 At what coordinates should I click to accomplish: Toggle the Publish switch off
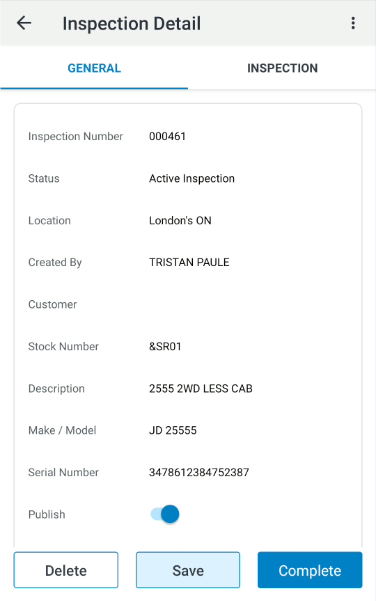(x=165, y=514)
